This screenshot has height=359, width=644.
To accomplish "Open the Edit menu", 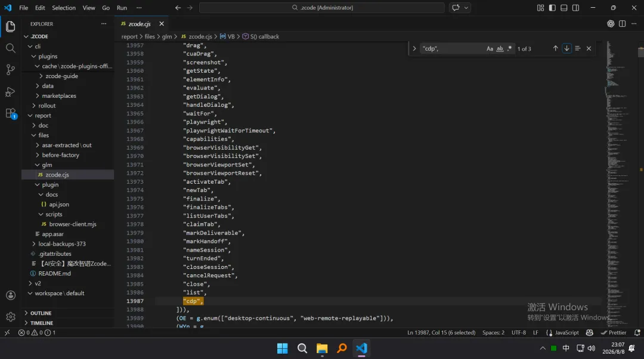I will pos(40,8).
